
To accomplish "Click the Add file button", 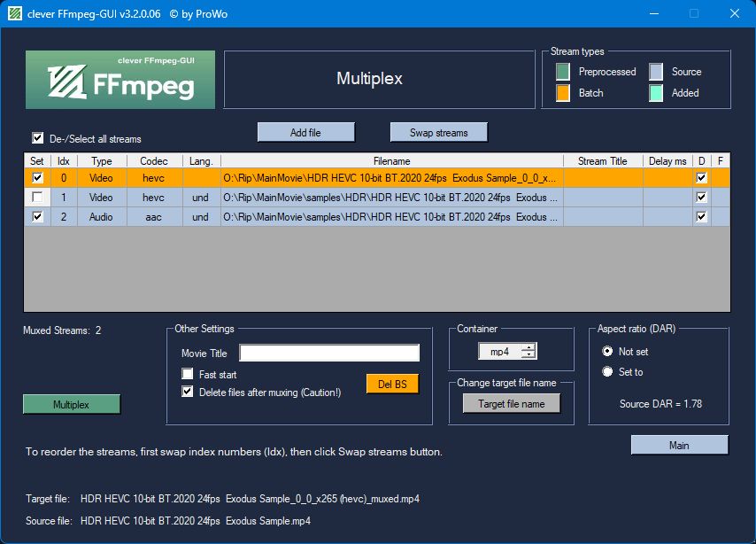I will 305,132.
